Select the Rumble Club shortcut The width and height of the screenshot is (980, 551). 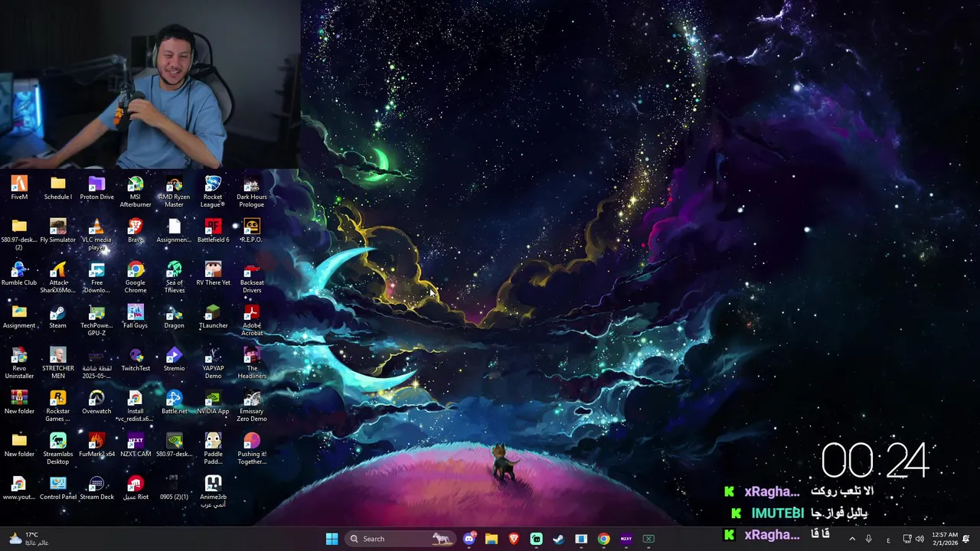coord(19,274)
